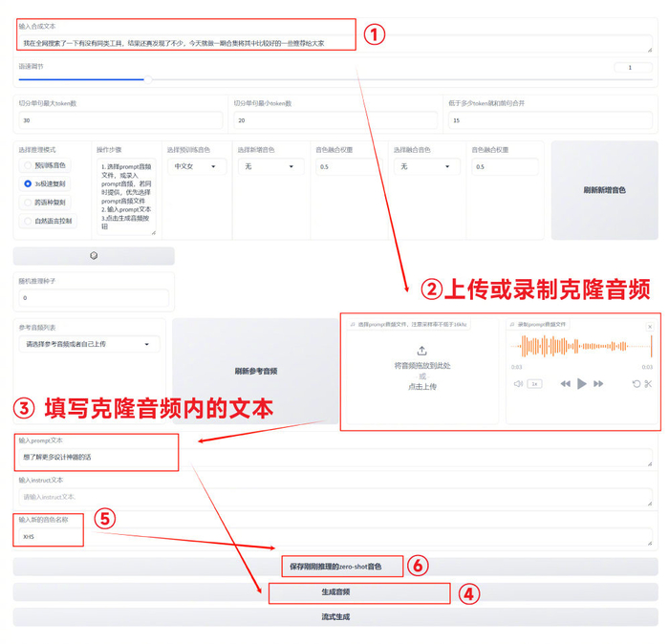Click the 输入新的音色名称 field containing XHS
This screenshot has width=669, height=644.
click(335, 537)
